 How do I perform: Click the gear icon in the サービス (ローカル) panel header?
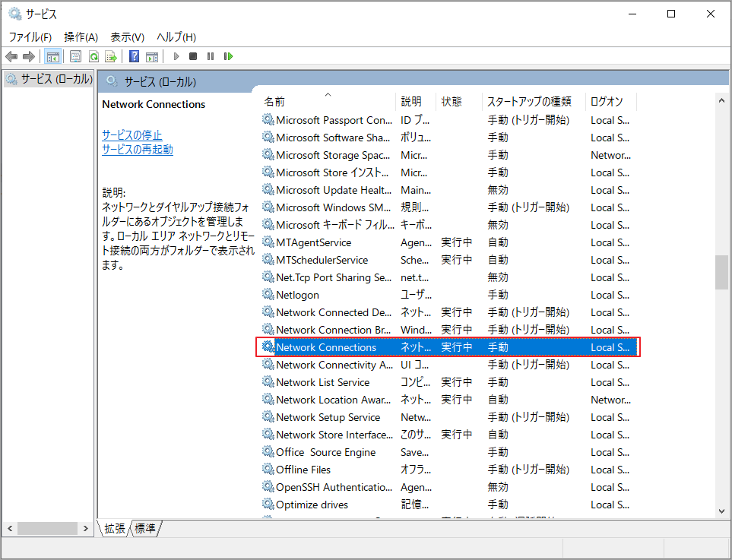112,81
